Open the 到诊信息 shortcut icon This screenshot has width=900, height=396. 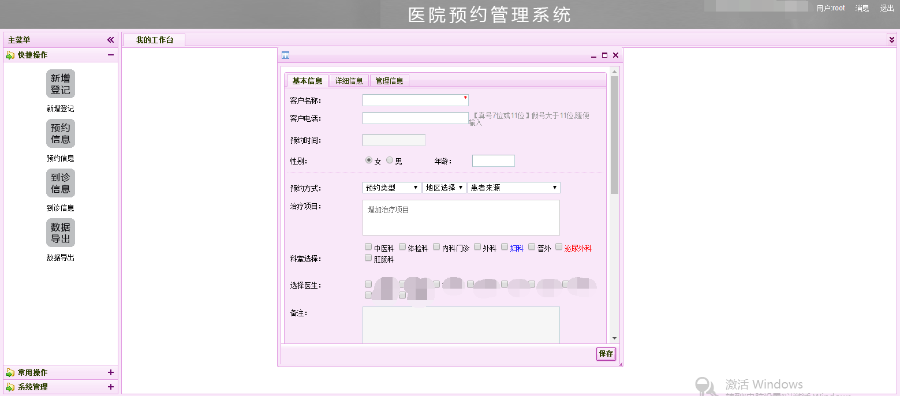click(x=60, y=183)
